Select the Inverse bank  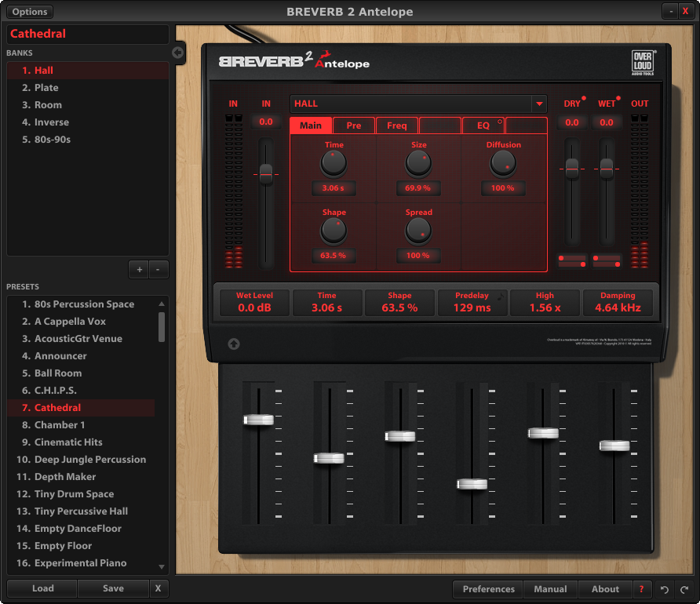coord(88,122)
